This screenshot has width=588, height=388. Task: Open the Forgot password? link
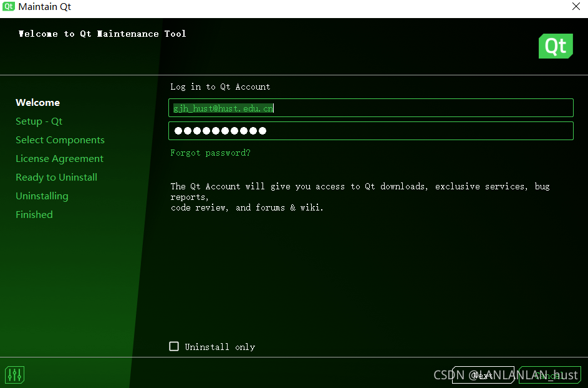pos(210,153)
